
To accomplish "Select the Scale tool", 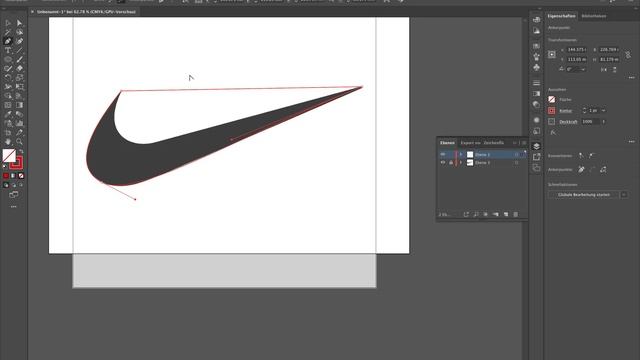I will (19, 78).
